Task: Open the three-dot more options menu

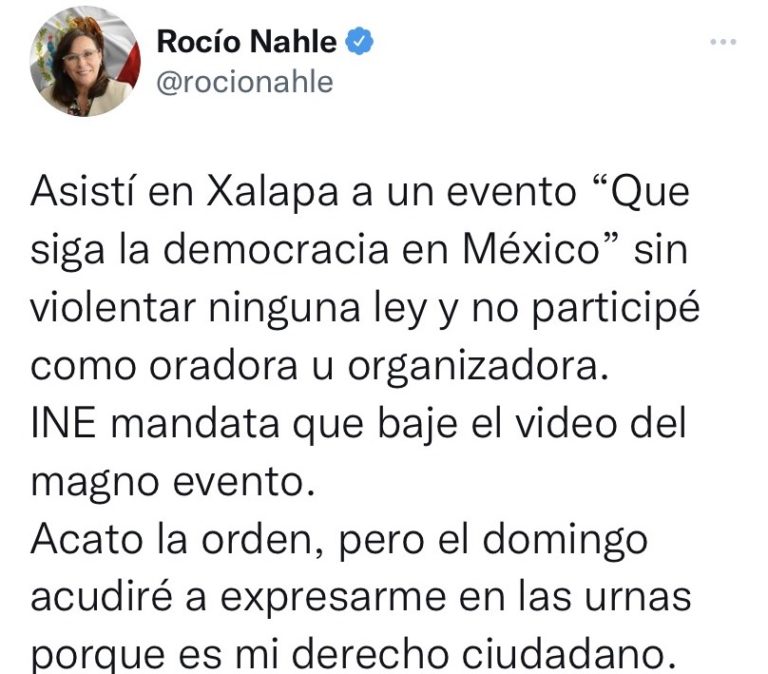Action: 723,42
